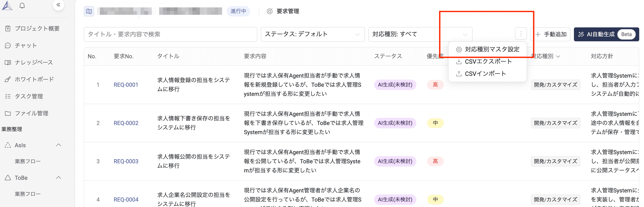Open the notifications bell
The height and width of the screenshot is (207, 644).
[x=22, y=5]
